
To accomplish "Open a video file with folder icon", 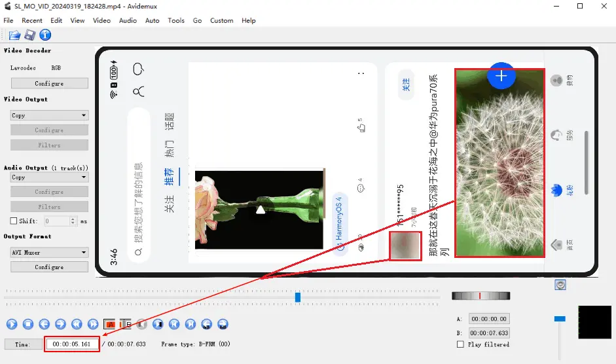I will tap(14, 35).
